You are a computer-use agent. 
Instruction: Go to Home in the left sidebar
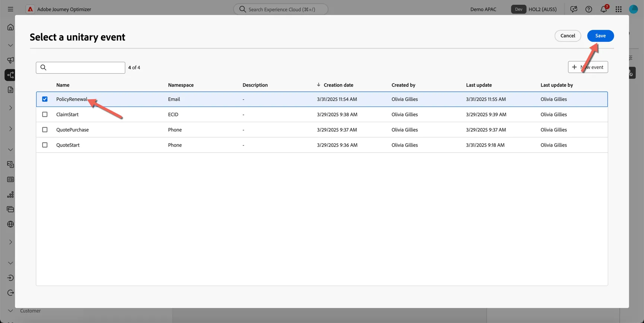10,27
